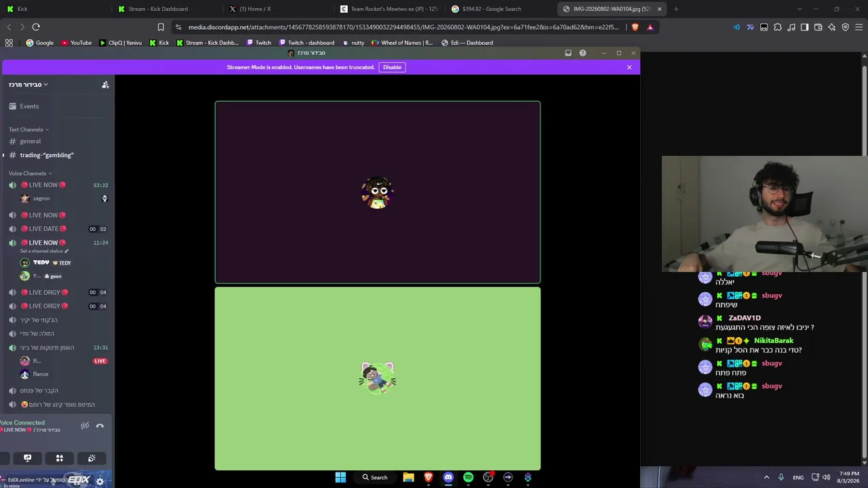Open the Edi — Dashboard bookmark
Image resolution: width=868 pixels, height=488 pixels.
point(467,43)
